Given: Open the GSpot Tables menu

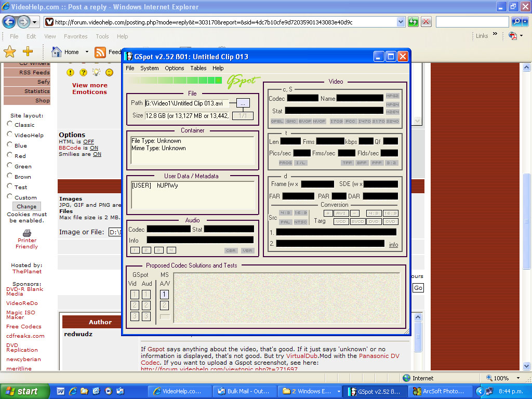Looking at the screenshot, I should (x=198, y=68).
